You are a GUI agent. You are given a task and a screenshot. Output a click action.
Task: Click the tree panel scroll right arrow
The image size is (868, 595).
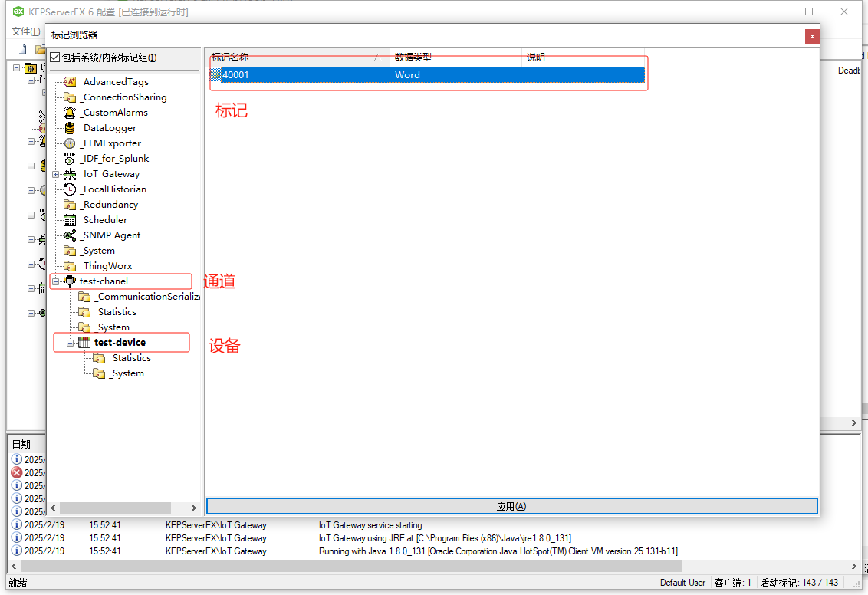tap(194, 508)
